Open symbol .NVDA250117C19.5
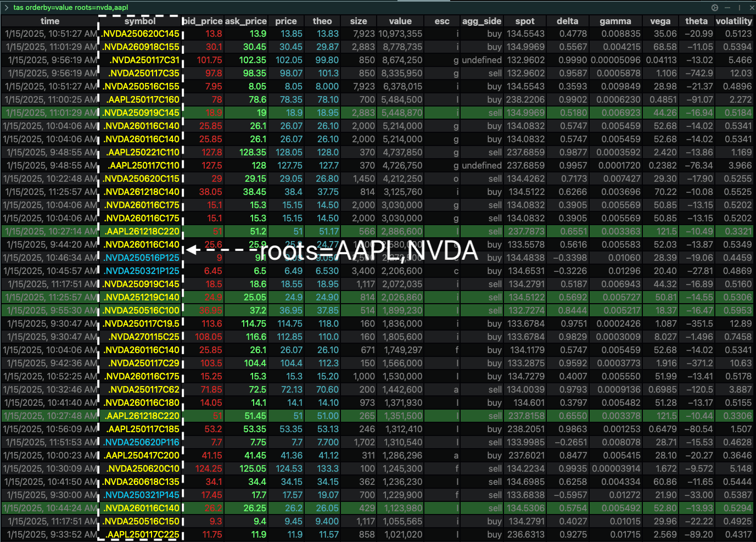The width and height of the screenshot is (756, 542). coord(141,323)
